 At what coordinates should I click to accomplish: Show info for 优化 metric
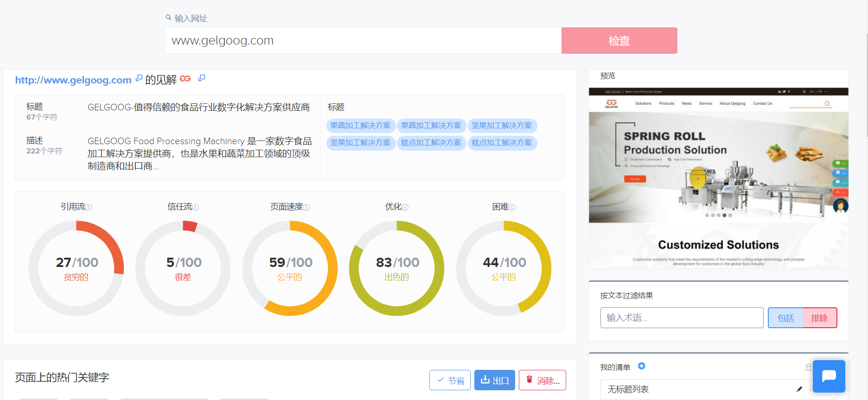pos(405,208)
